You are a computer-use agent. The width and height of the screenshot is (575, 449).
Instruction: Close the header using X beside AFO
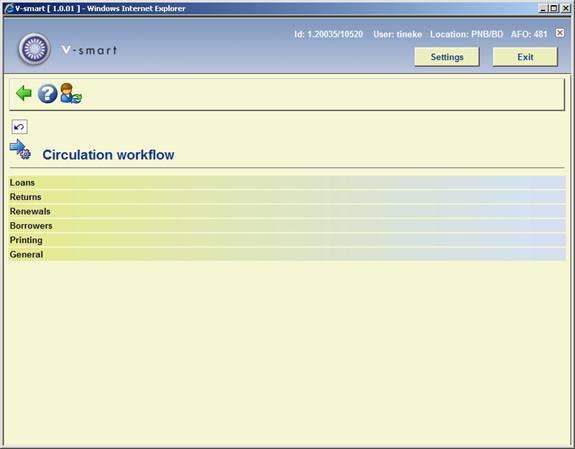[x=560, y=33]
